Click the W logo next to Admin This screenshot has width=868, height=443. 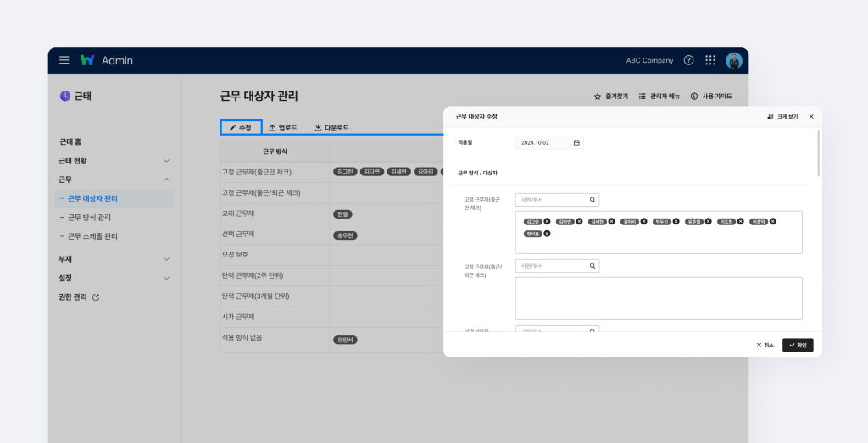pyautogui.click(x=87, y=60)
